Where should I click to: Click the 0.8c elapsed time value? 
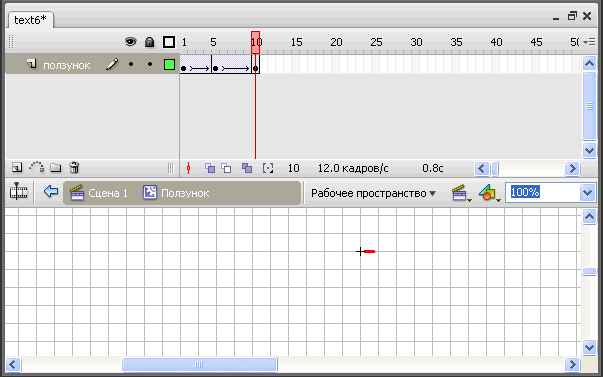tap(433, 168)
